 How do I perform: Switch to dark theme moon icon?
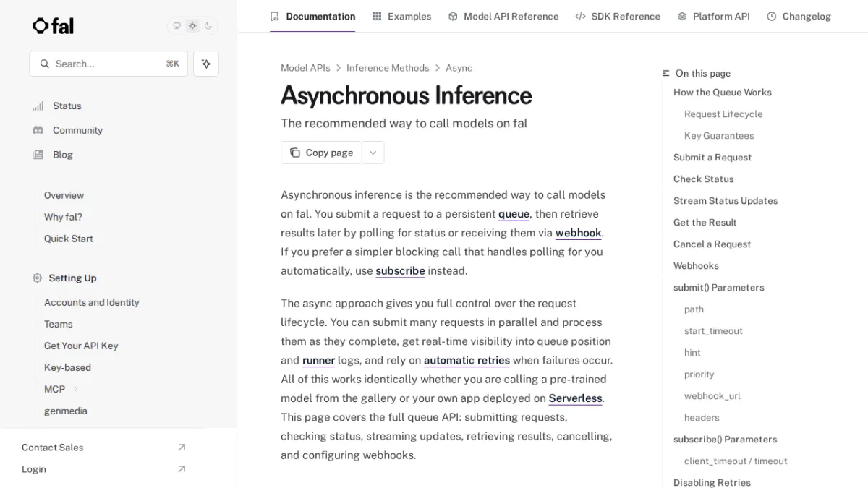pos(208,26)
